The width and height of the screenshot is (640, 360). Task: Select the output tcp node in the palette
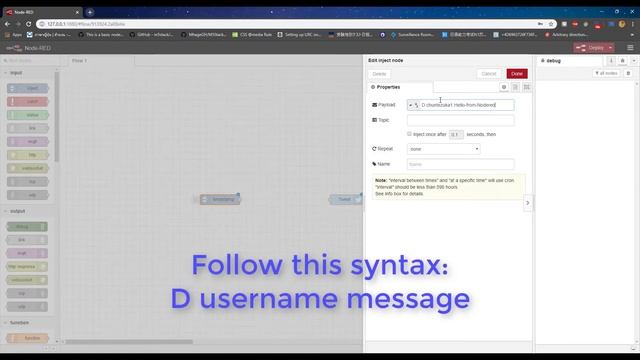point(27,293)
